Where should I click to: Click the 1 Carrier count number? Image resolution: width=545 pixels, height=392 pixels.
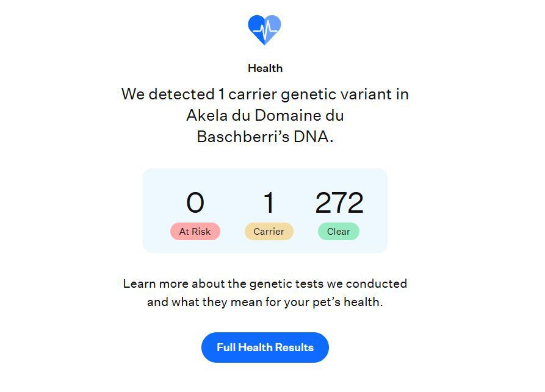point(269,202)
